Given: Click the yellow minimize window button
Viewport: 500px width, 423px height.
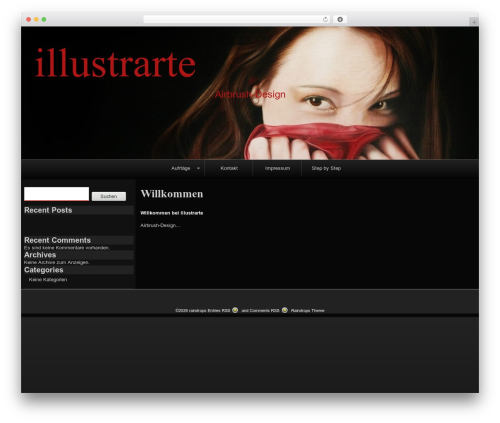Looking at the screenshot, I should pyautogui.click(x=36, y=19).
